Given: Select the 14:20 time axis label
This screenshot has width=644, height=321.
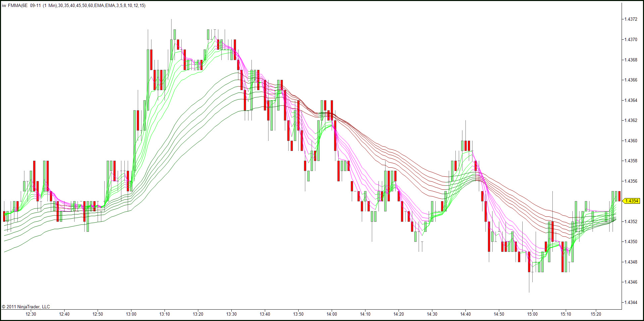Looking at the screenshot, I should (399, 314).
